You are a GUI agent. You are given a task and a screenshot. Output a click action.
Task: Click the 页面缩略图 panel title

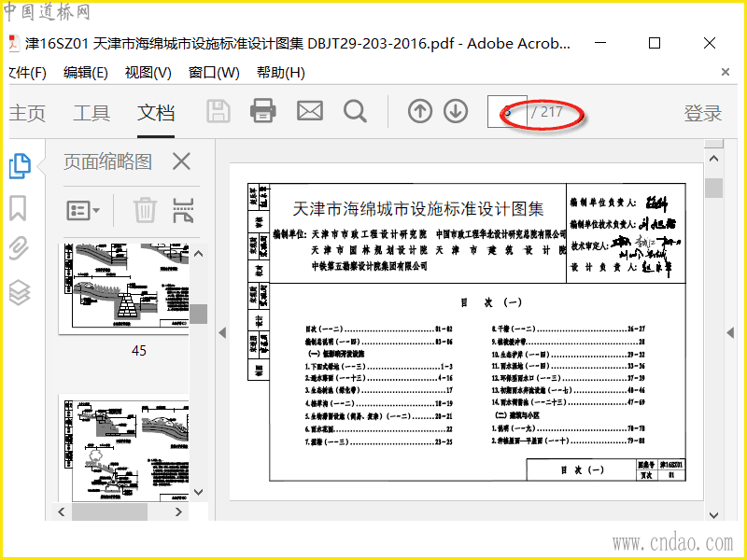click(x=107, y=161)
